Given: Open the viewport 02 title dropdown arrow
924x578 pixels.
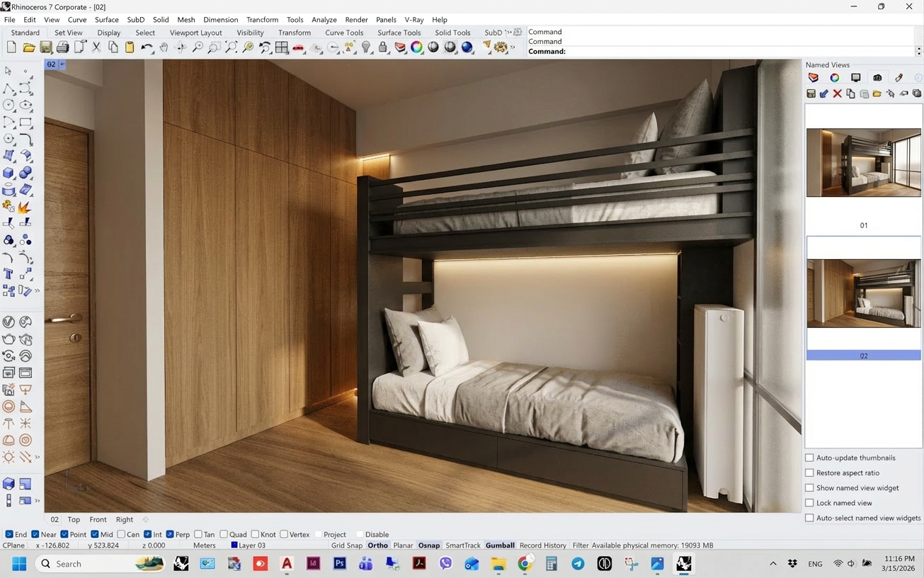Looking at the screenshot, I should tap(62, 64).
